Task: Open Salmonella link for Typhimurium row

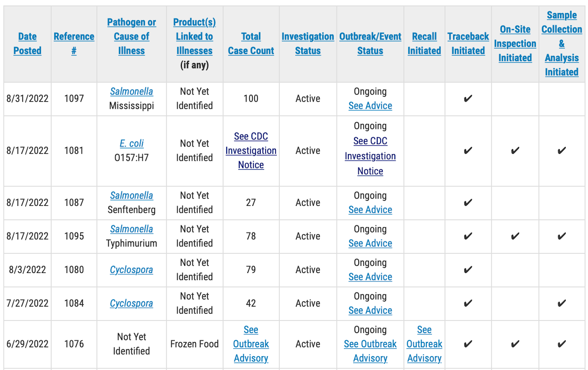Action: coord(131,229)
